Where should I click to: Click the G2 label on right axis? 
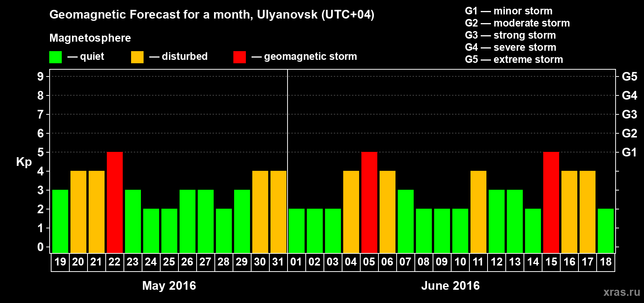[629, 133]
